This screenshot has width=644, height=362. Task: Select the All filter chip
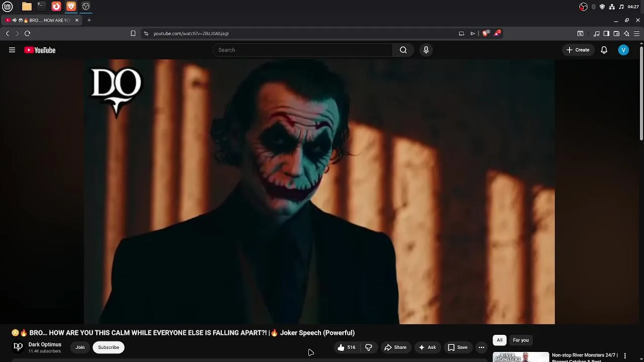500,340
